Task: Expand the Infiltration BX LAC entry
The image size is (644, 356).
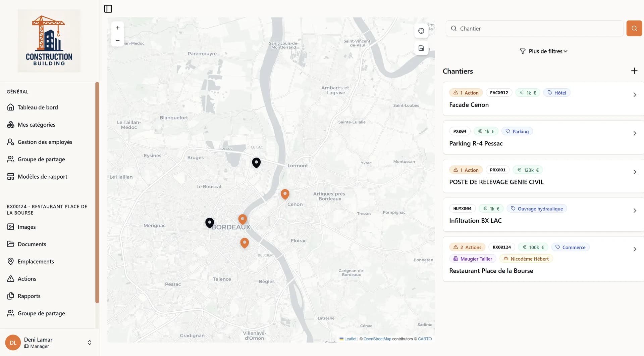Action: (635, 211)
